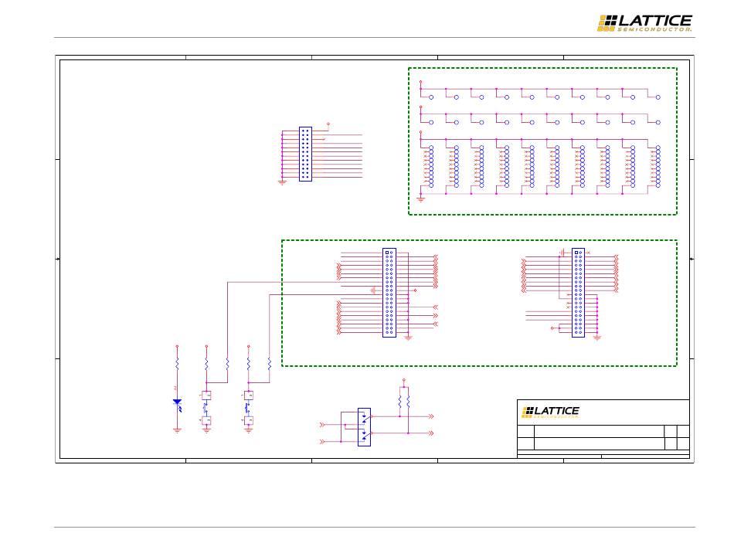Image resolution: width=734 pixels, height=560 pixels.
Task: Click the dual switch component in blue box
Action: click(364, 427)
